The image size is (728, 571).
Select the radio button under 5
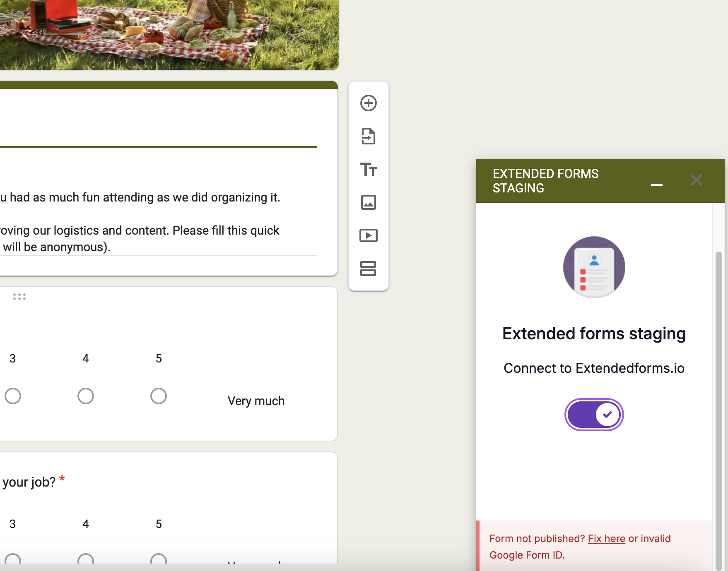pos(158,396)
